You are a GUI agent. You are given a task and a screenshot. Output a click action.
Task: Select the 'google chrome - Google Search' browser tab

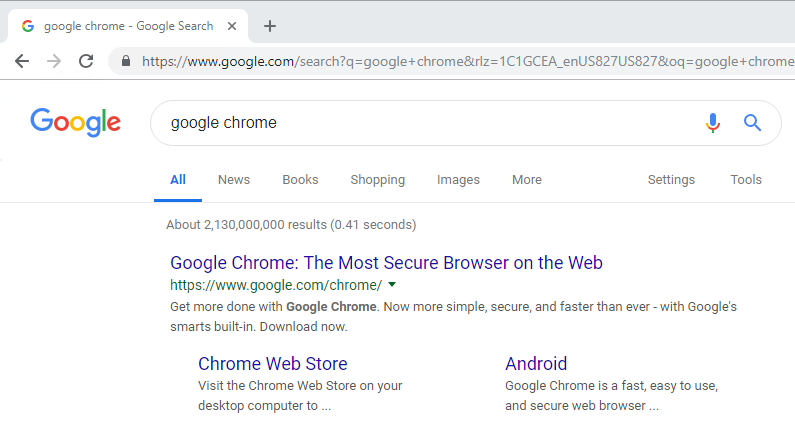click(128, 26)
